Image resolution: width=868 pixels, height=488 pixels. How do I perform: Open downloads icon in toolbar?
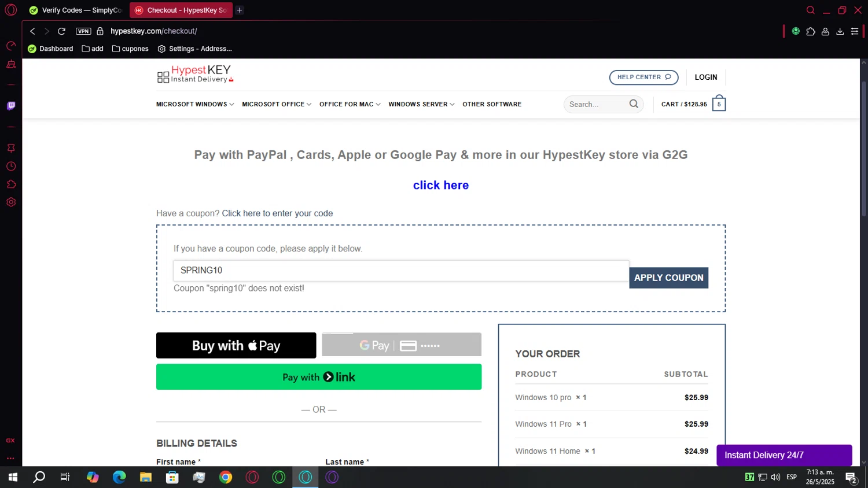click(x=840, y=31)
